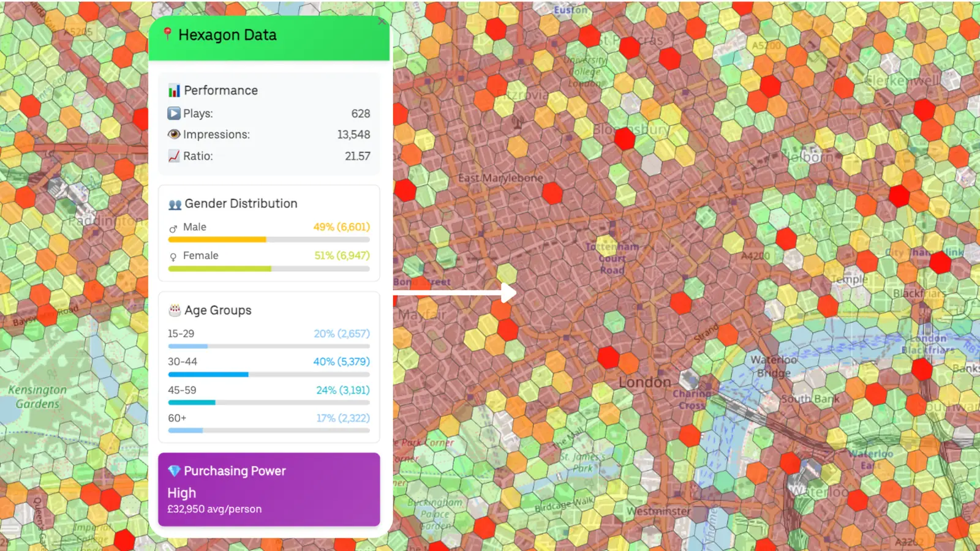Click the Charing Cross map label
This screenshot has width=980, height=551.
click(692, 399)
